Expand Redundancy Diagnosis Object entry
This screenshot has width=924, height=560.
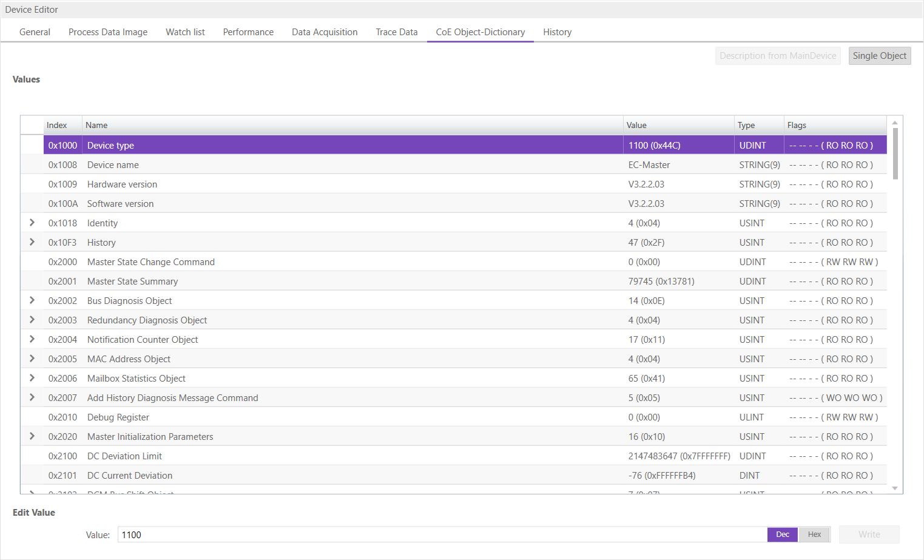[x=32, y=320]
